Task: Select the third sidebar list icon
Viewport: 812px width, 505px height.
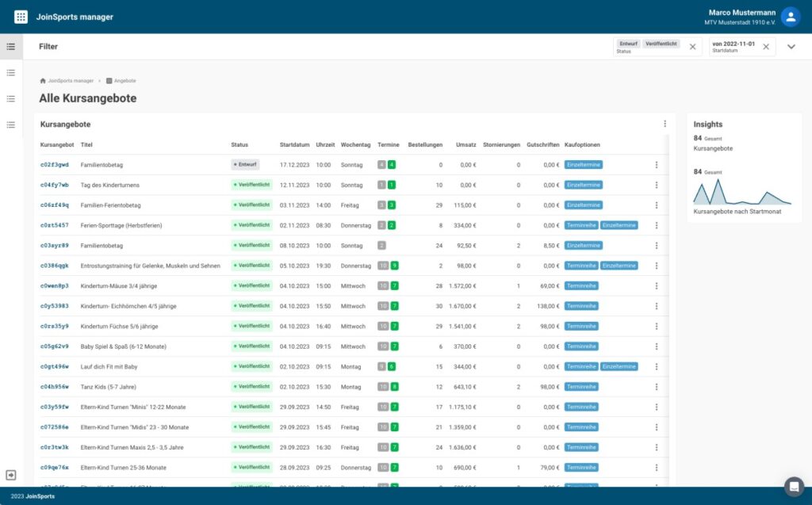Action: pos(11,99)
